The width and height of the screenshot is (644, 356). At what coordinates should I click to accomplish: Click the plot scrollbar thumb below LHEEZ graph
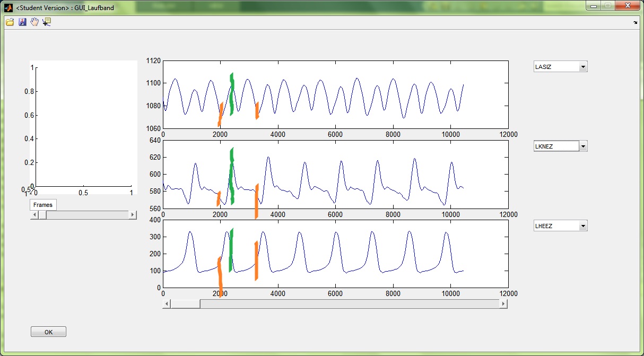(185, 304)
